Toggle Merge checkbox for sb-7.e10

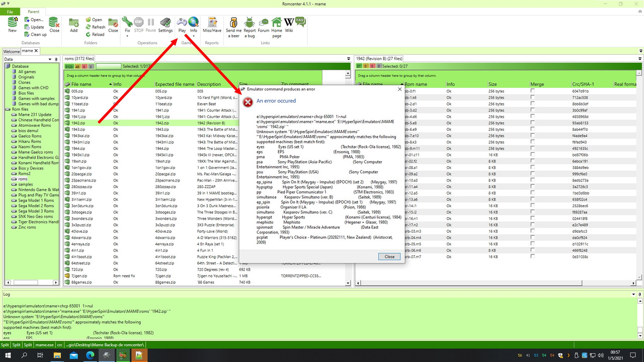point(533,136)
